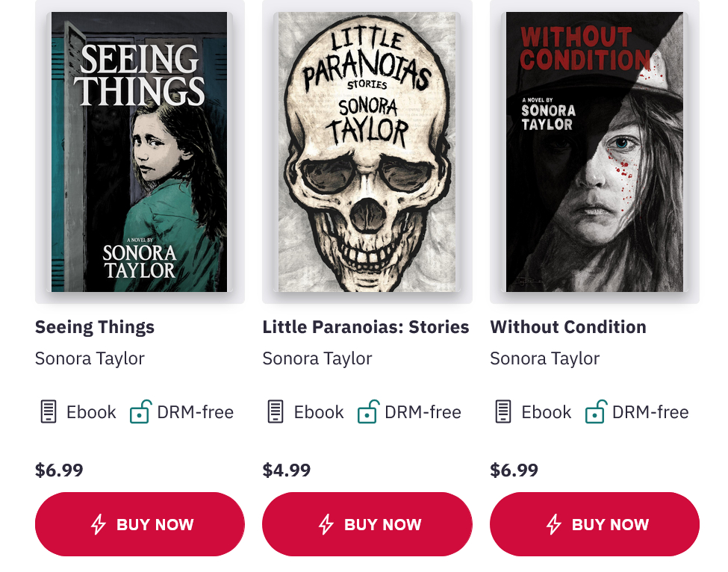Click the DRM-free lock icon for Little Paranoias
The image size is (728, 572).
(367, 411)
